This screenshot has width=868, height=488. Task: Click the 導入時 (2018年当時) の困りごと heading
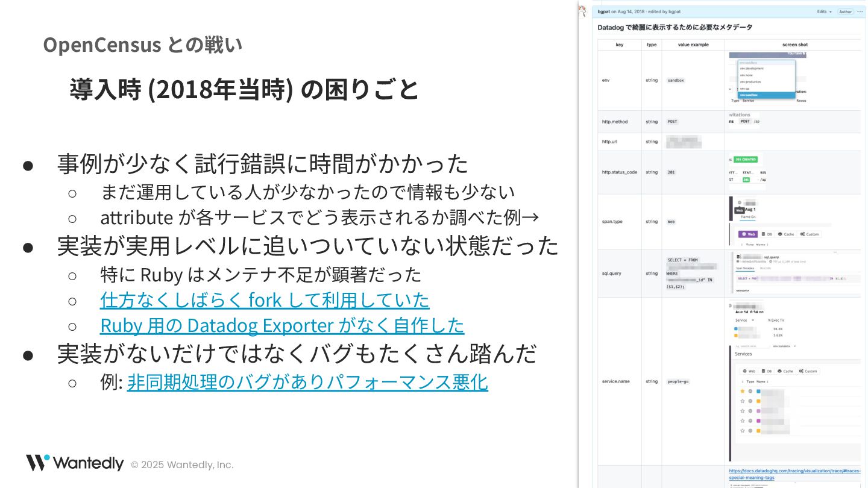click(244, 89)
